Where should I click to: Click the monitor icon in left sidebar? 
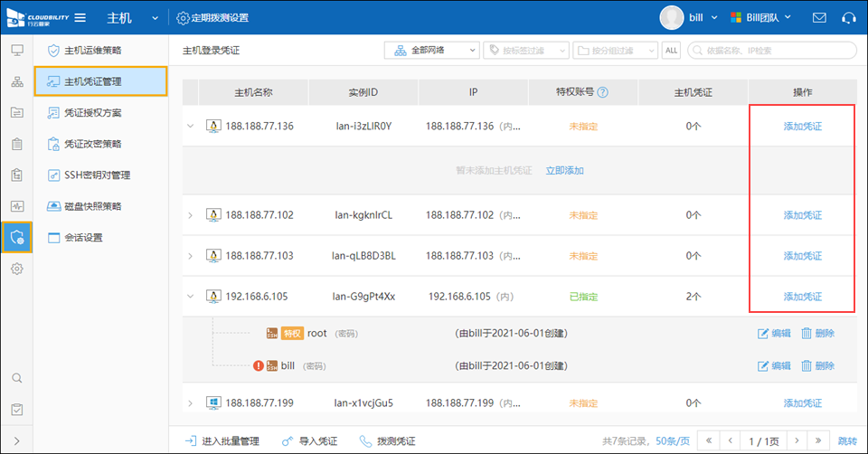click(16, 49)
